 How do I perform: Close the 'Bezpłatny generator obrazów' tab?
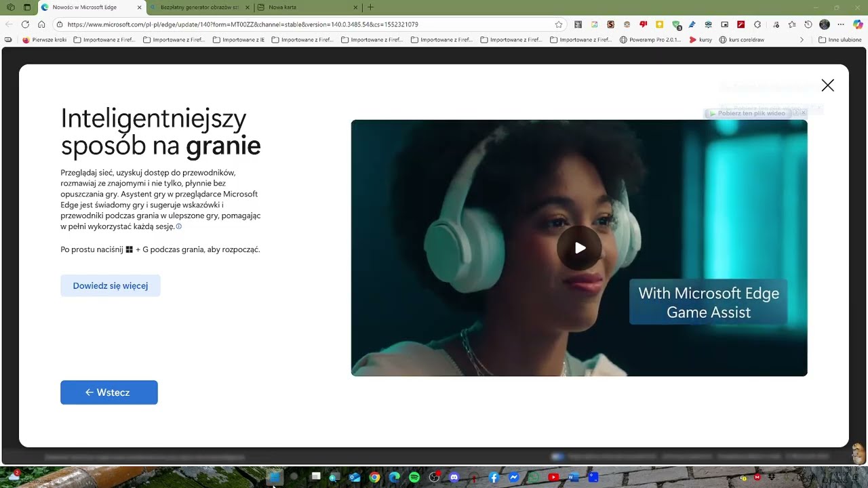pyautogui.click(x=247, y=7)
